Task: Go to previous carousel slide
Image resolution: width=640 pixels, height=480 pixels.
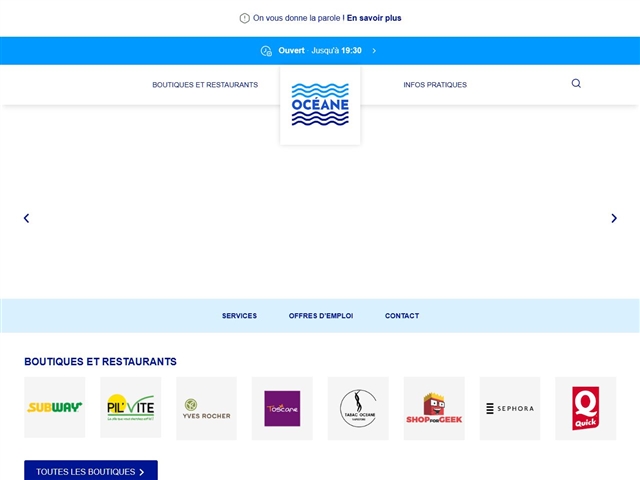Action: (x=27, y=218)
